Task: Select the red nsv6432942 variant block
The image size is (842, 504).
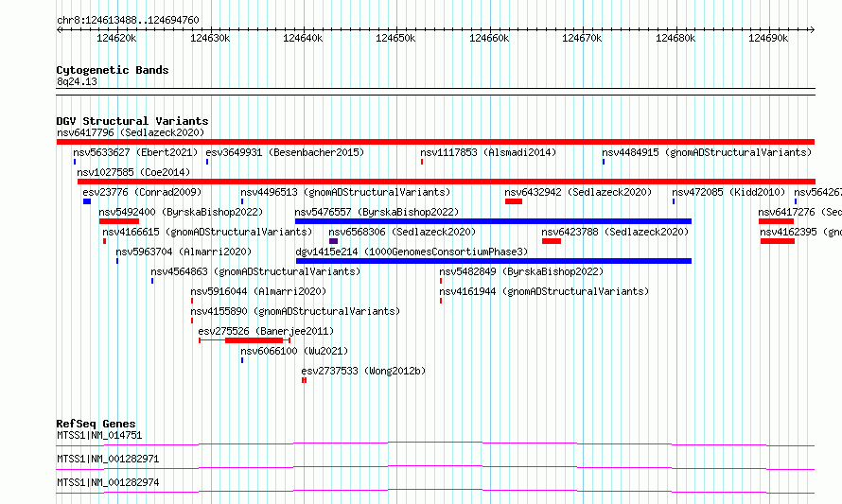Action: click(514, 201)
